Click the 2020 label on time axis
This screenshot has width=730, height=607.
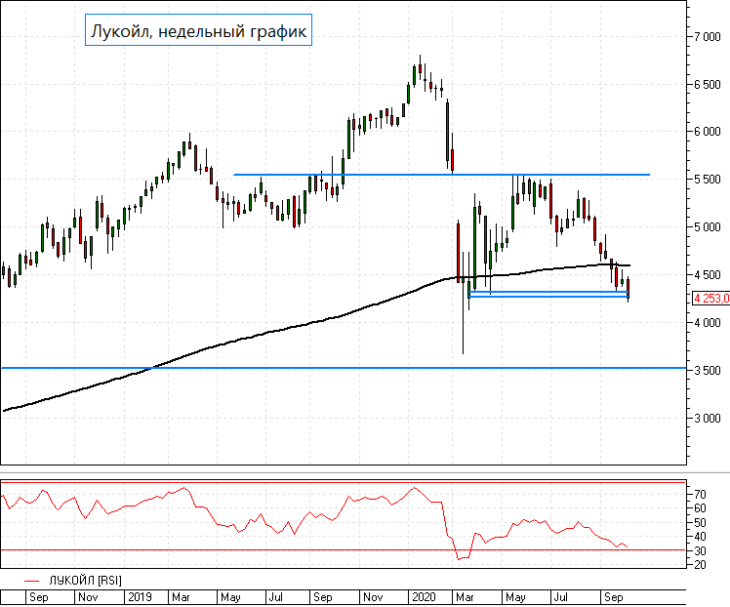pos(424,597)
